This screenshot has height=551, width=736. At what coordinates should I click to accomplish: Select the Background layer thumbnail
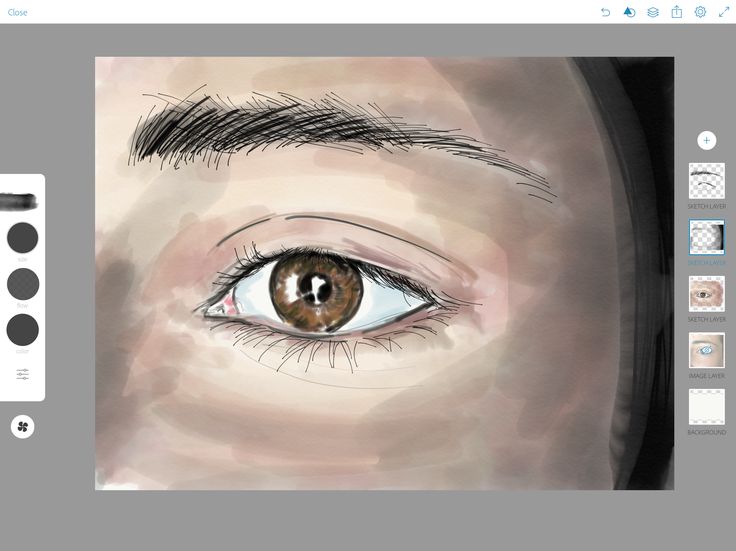point(706,406)
